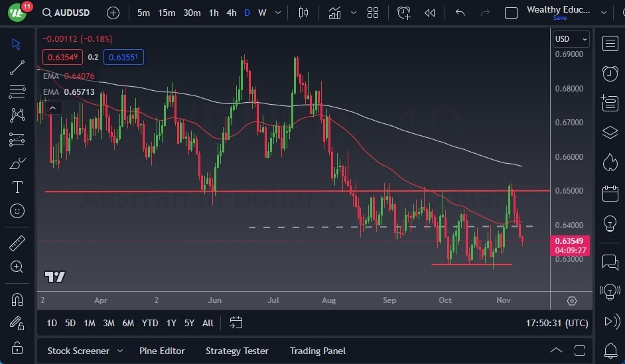
Task: Toggle magnet mode for drawing
Action: (x=17, y=299)
